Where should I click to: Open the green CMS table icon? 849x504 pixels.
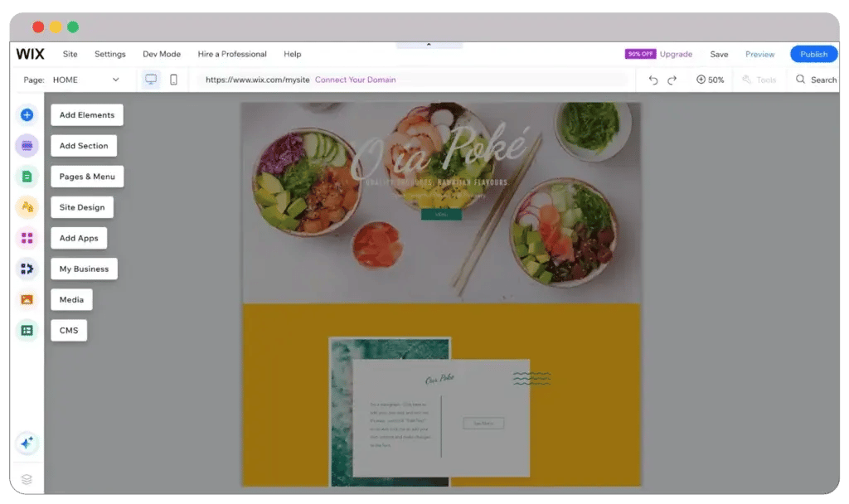(27, 330)
